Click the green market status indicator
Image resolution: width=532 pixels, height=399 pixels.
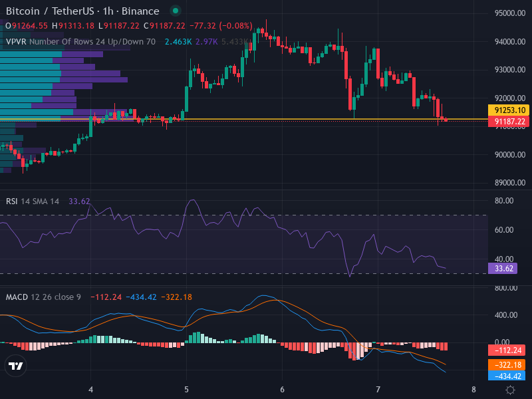click(x=175, y=11)
